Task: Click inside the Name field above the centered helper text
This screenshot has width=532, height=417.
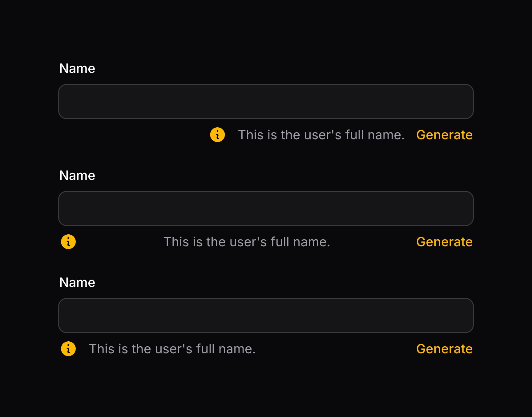Action: tap(266, 208)
